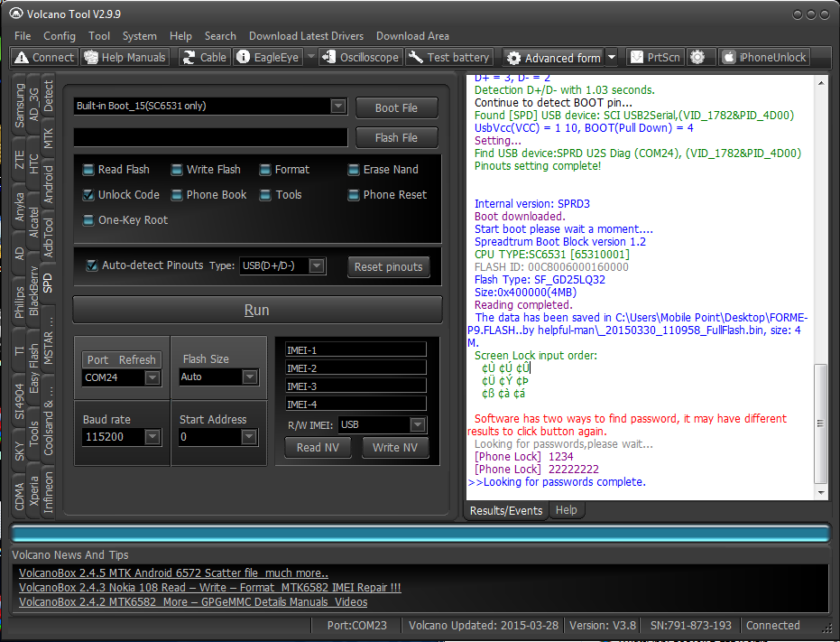The height and width of the screenshot is (642, 840).
Task: Click the Write NV button
Action: (x=395, y=447)
